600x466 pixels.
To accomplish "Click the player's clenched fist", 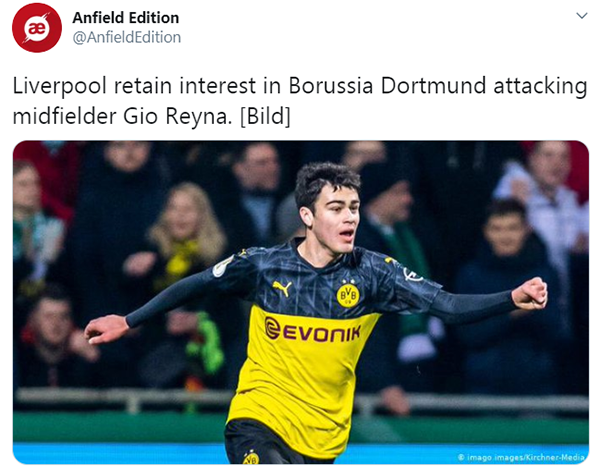I will 530,293.
